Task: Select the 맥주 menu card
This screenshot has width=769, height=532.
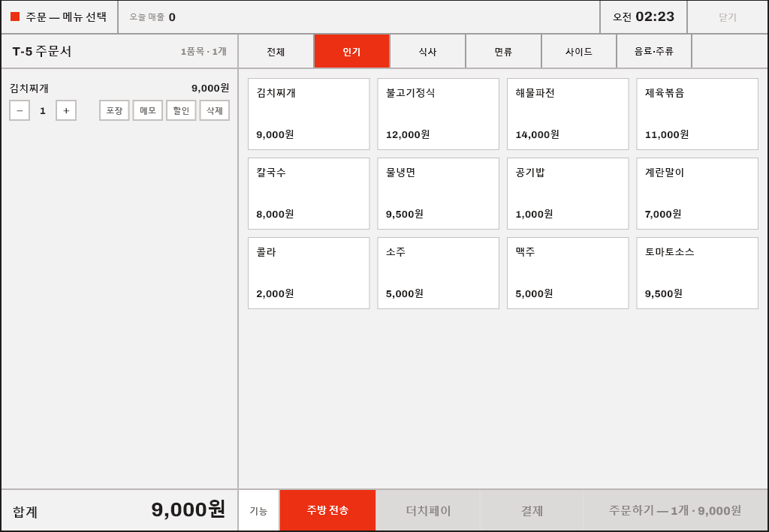Action: coord(568,273)
